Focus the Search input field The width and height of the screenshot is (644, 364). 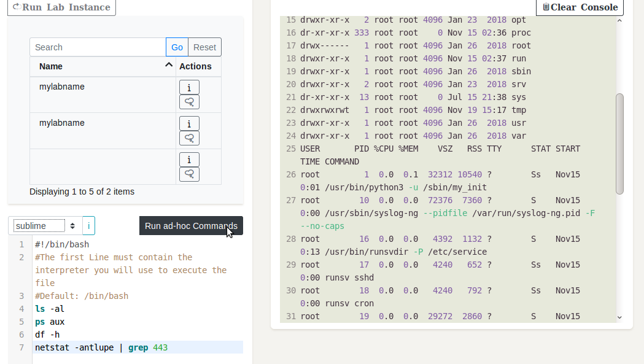98,47
